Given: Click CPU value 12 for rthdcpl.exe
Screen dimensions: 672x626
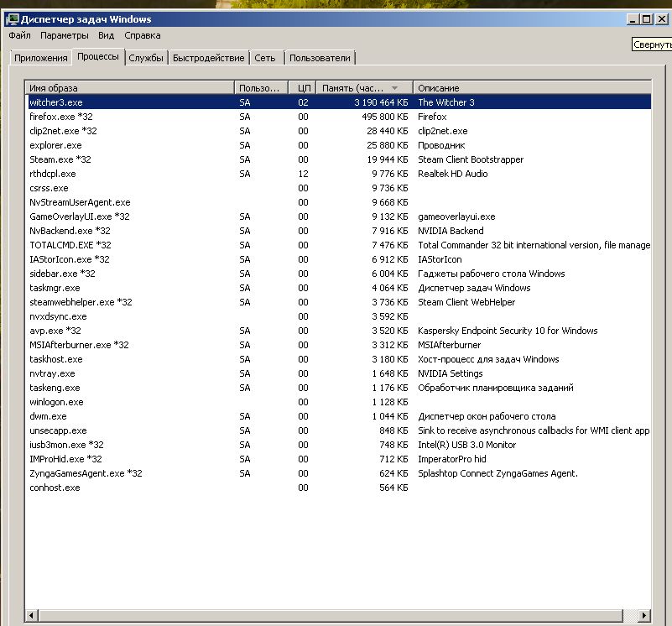Looking at the screenshot, I should pos(303,174).
